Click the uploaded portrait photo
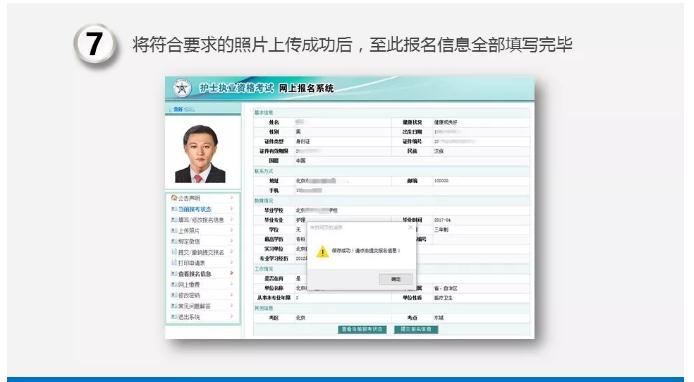The width and height of the screenshot is (694, 382). 200,154
